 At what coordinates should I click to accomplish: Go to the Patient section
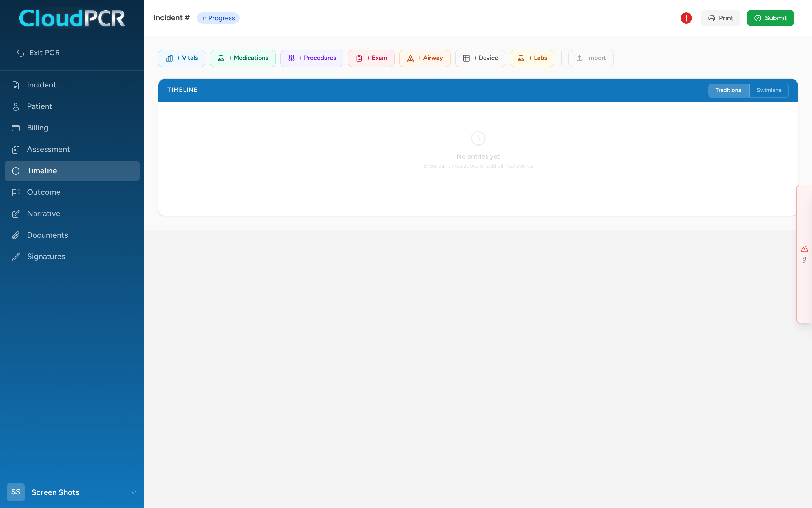[x=72, y=106]
